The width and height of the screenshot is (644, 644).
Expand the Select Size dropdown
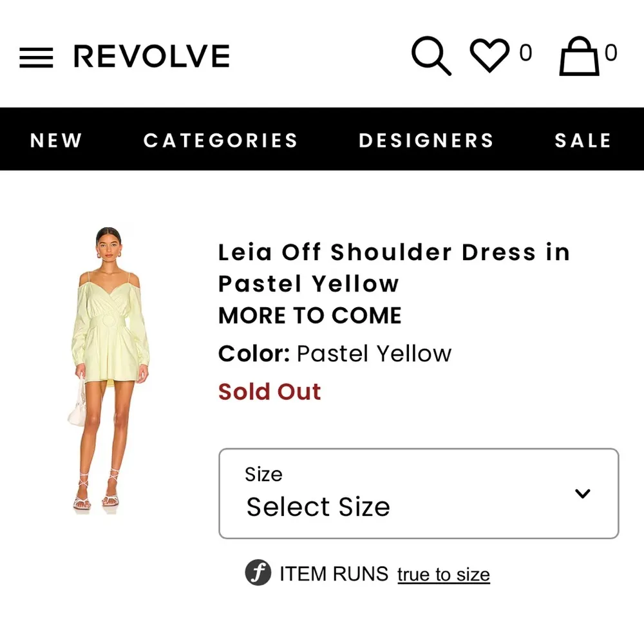click(419, 493)
